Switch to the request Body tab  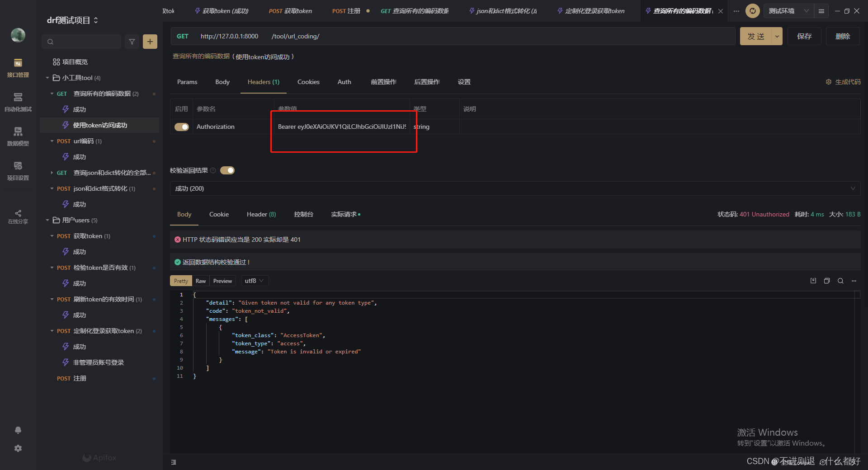point(222,82)
